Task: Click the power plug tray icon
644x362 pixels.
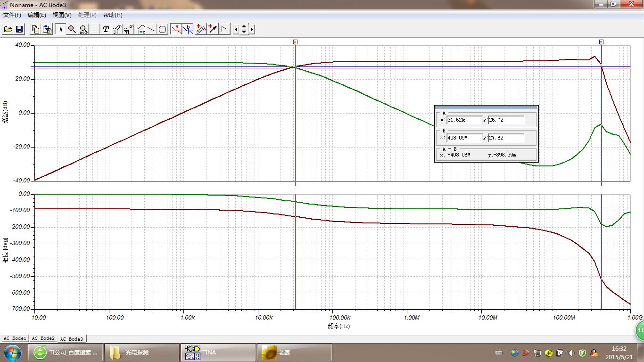Action: pyautogui.click(x=560, y=353)
